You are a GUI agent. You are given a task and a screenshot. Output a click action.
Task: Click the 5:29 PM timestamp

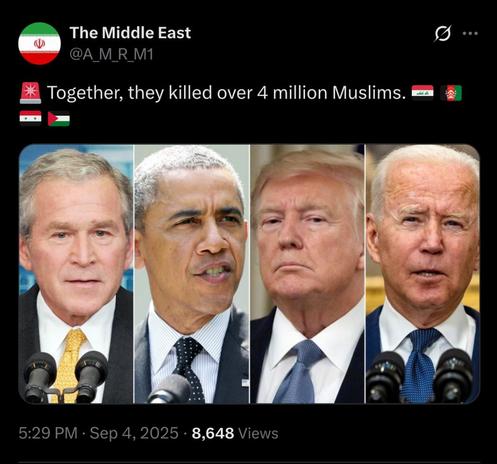[48, 433]
